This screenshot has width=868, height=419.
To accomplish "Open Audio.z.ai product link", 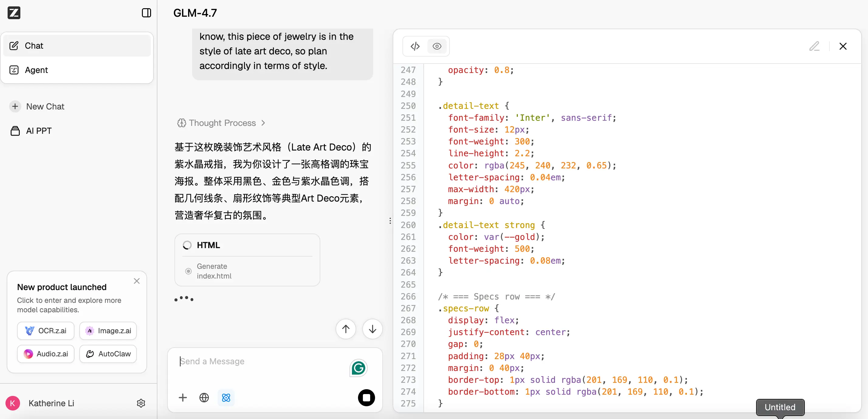I will (46, 354).
